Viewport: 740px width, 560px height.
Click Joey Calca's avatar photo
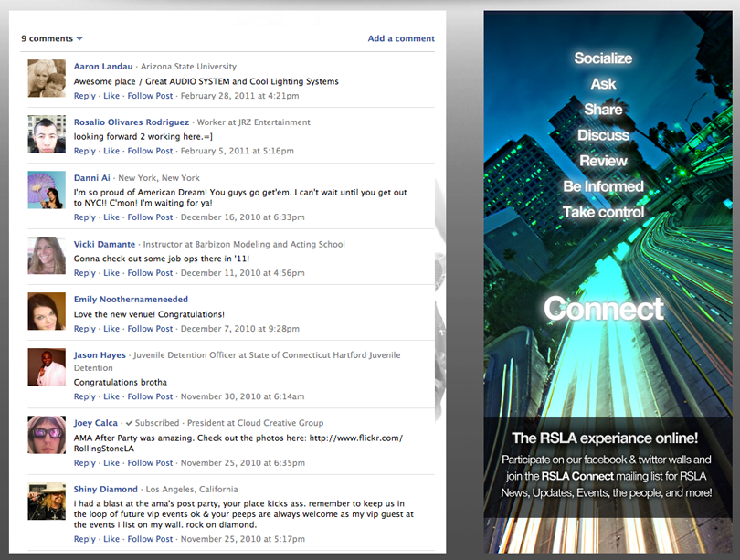[x=46, y=435]
